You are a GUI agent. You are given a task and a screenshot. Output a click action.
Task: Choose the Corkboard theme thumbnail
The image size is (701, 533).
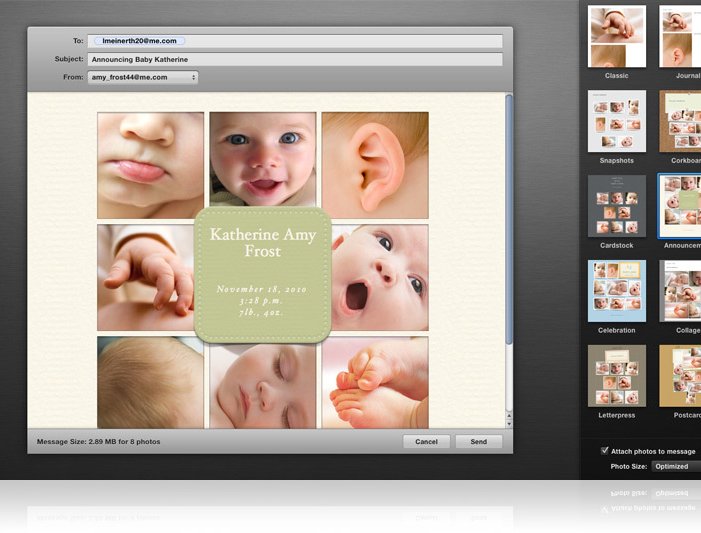click(x=680, y=121)
